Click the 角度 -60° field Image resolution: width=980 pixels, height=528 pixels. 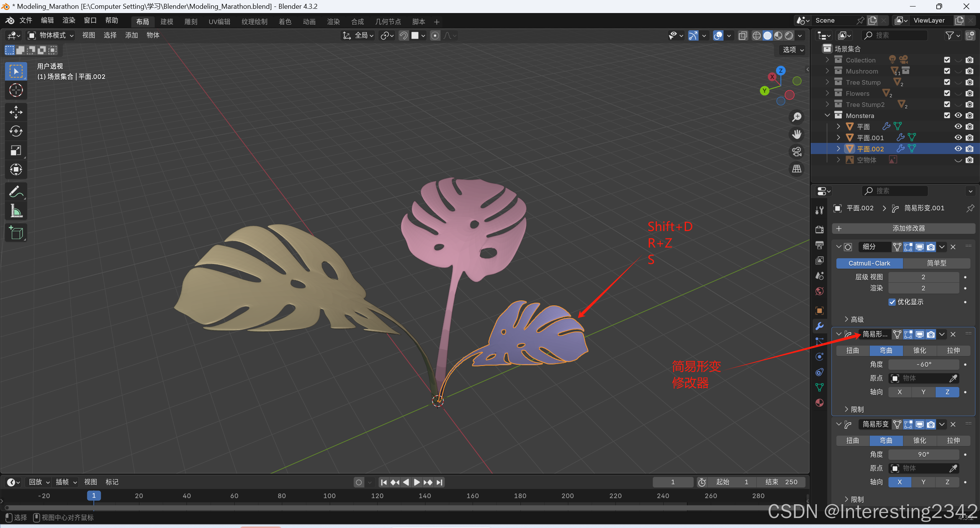point(923,364)
